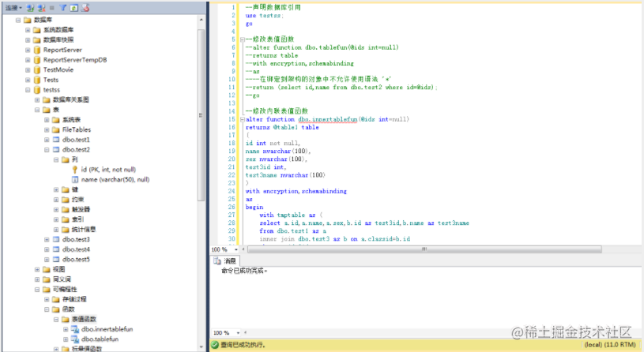644x352 pixels.
Task: Click the Object Explorer scroll-up arrow
Action: (x=201, y=20)
